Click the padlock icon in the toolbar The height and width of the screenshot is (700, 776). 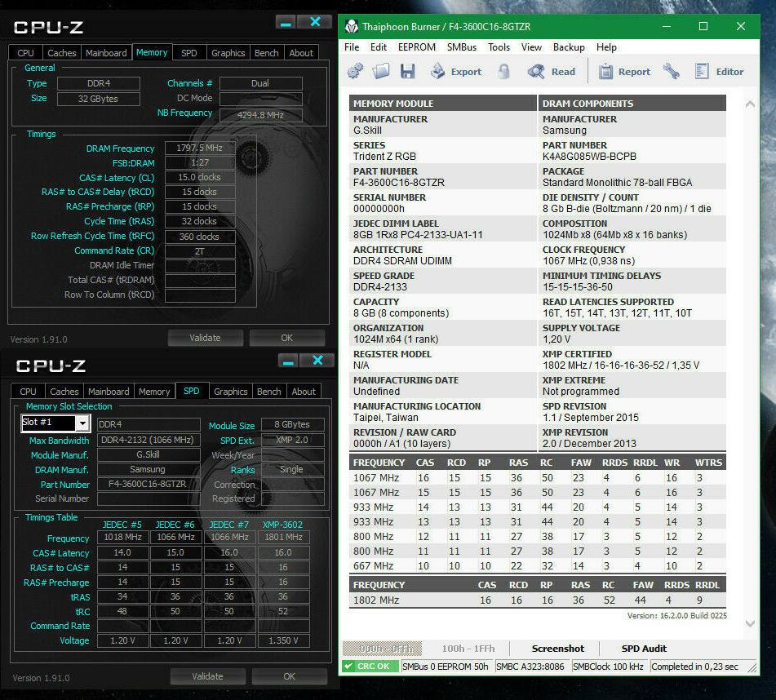point(503,71)
